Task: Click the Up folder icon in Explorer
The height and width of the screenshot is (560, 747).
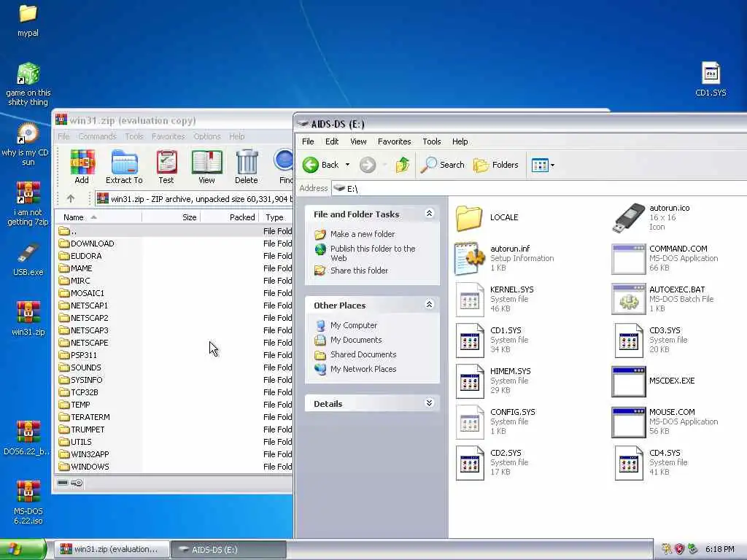Action: coord(403,165)
